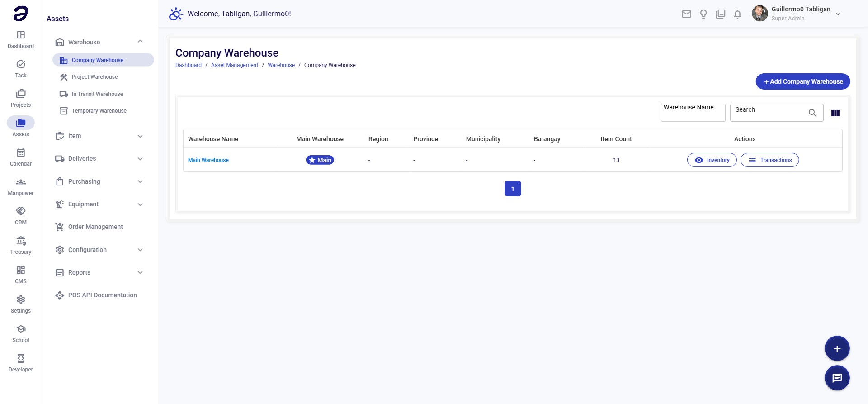This screenshot has width=868, height=404.
Task: Toggle column view icon beside search
Action: (x=835, y=113)
